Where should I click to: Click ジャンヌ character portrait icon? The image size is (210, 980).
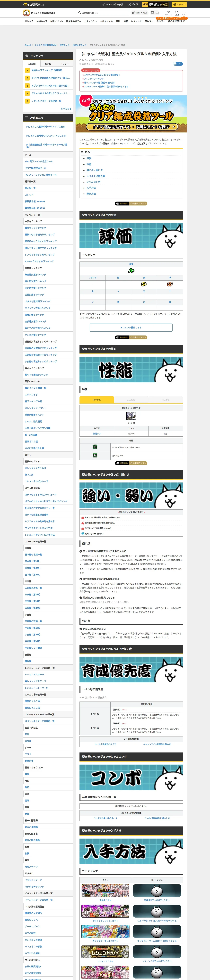131,416
